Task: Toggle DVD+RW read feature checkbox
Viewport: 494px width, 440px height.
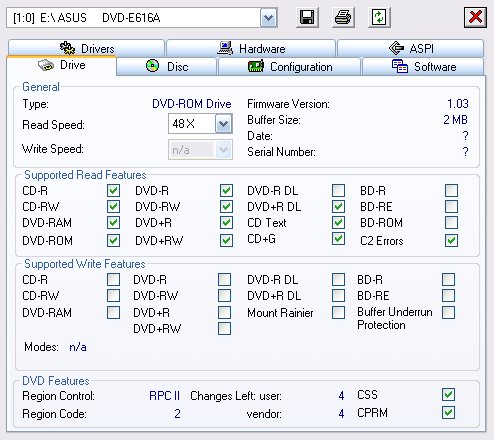Action: (226, 240)
